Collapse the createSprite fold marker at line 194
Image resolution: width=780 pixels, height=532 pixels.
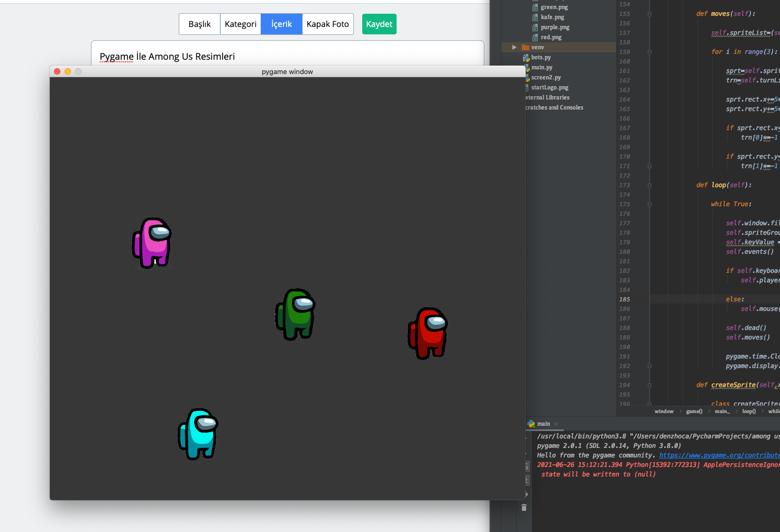(x=649, y=385)
